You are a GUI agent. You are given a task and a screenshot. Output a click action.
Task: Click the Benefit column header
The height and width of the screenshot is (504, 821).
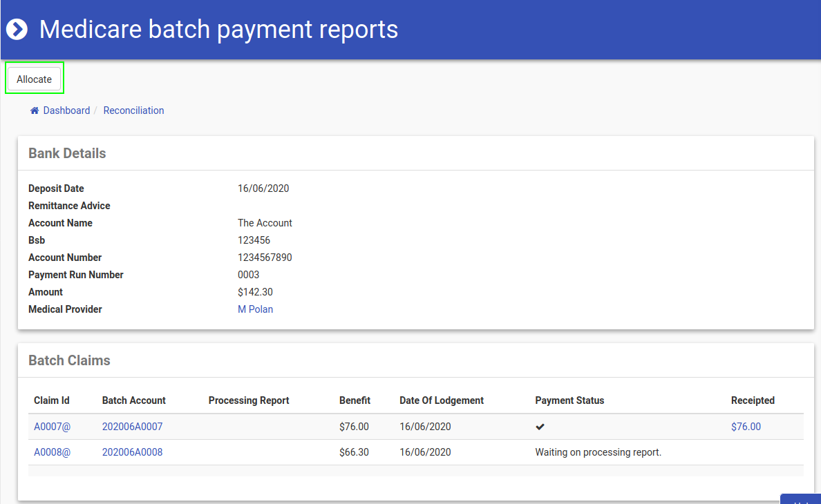355,400
